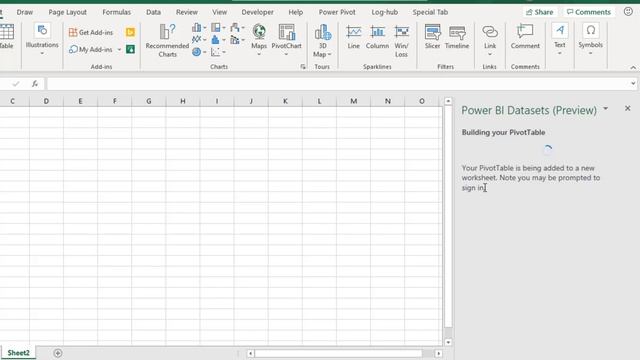Insert a statistic chart
This screenshot has width=640, height=360.
click(218, 40)
